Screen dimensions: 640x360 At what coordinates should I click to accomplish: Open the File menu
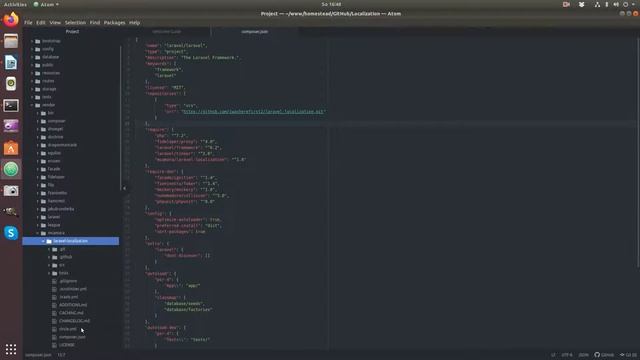pos(28,23)
